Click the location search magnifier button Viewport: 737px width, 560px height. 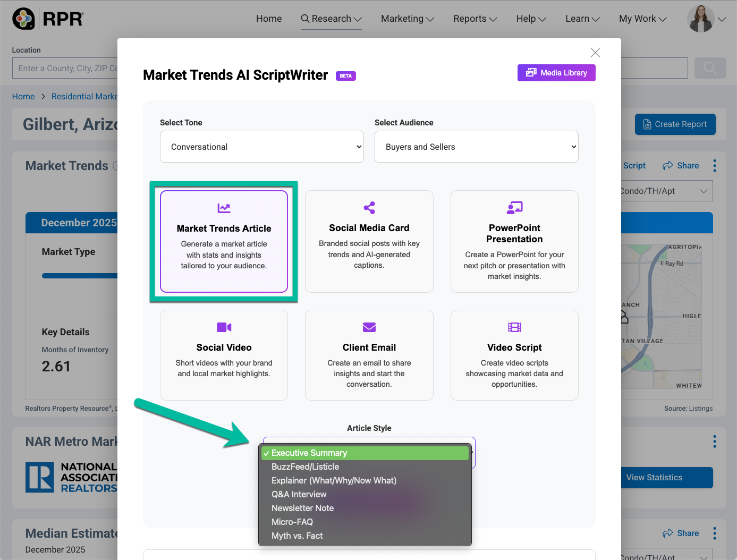[x=710, y=68]
